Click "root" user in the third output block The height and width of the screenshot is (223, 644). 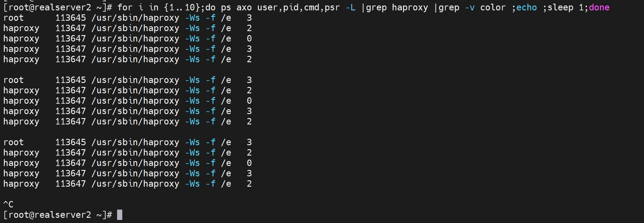point(13,142)
